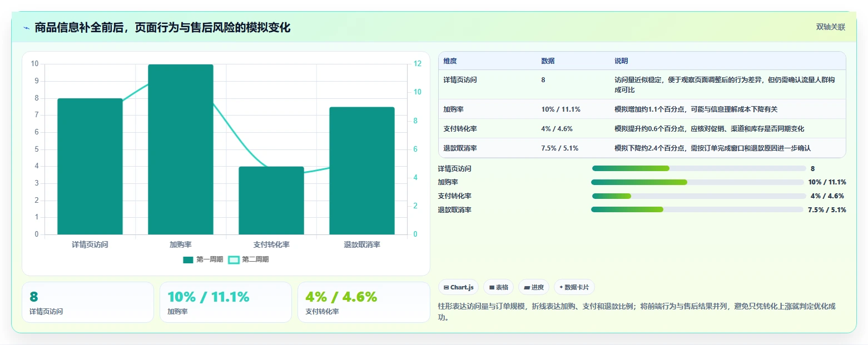Click 详情页访问 progress bar

pos(699,168)
